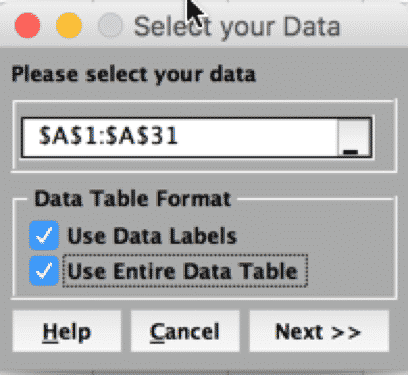
Task: Click blank white space in range field
Action: point(258,137)
